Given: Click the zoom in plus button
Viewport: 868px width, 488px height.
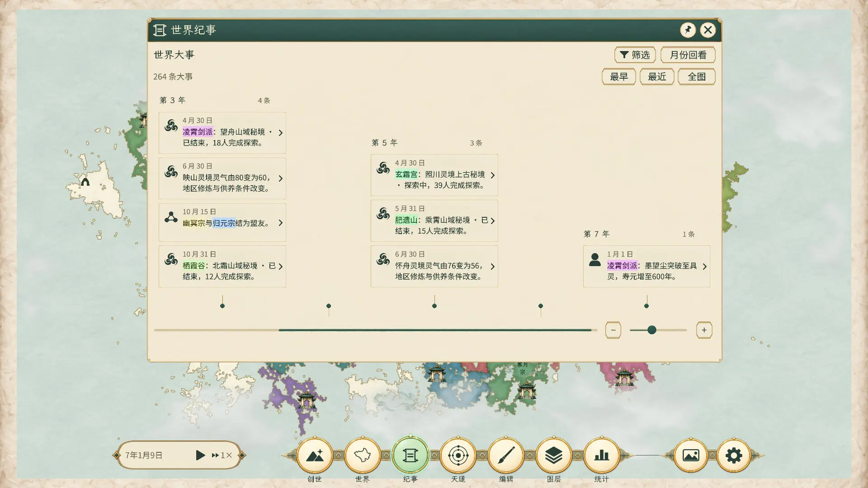Looking at the screenshot, I should tap(704, 330).
